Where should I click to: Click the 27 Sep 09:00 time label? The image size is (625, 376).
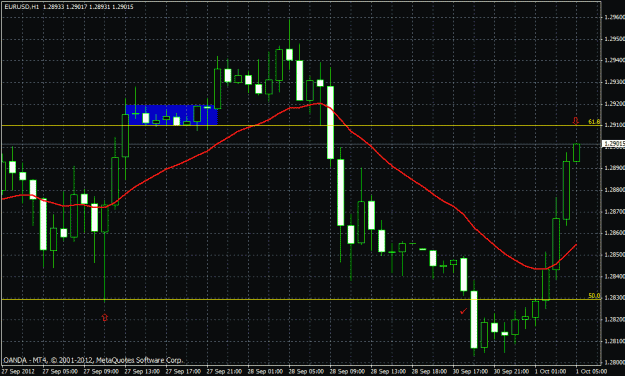click(100, 371)
